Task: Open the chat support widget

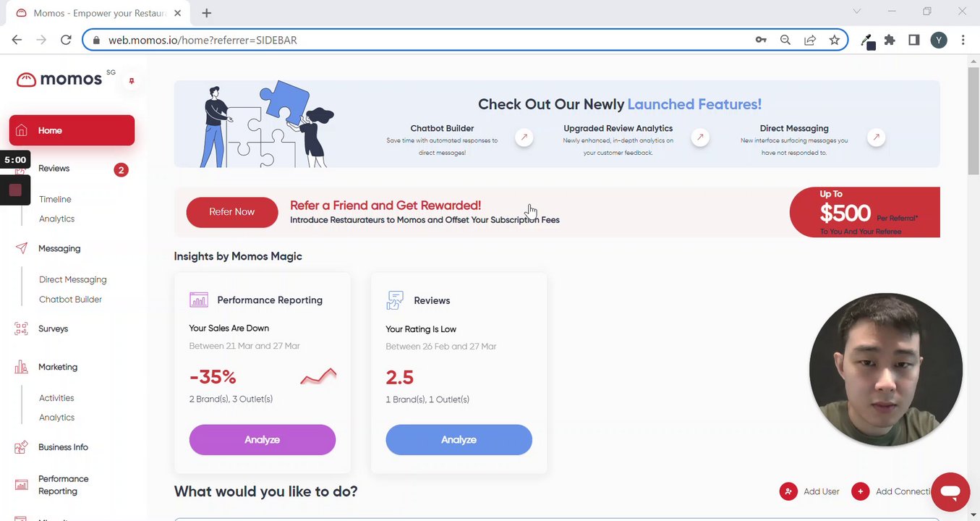Action: [950, 492]
